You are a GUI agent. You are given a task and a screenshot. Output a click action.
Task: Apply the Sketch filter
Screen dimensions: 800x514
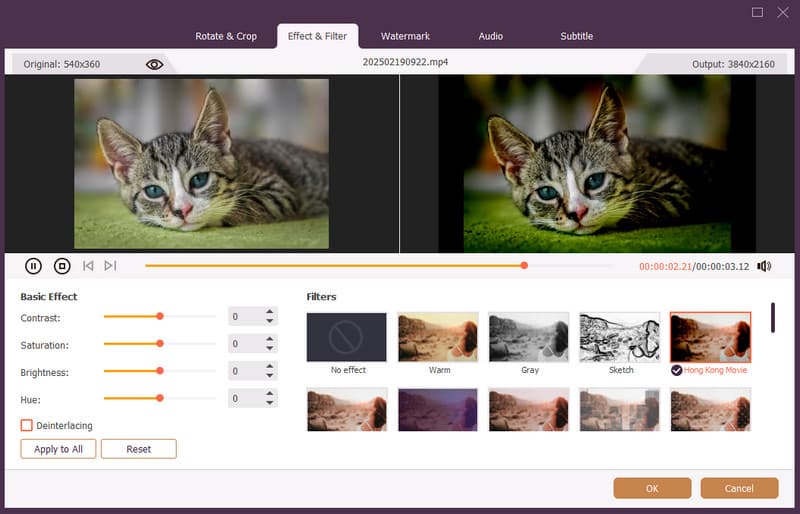pos(620,337)
